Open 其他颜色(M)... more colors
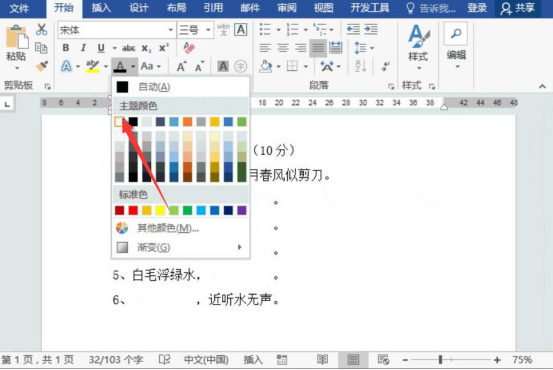This screenshot has width=553, height=370. pyautogui.click(x=180, y=229)
